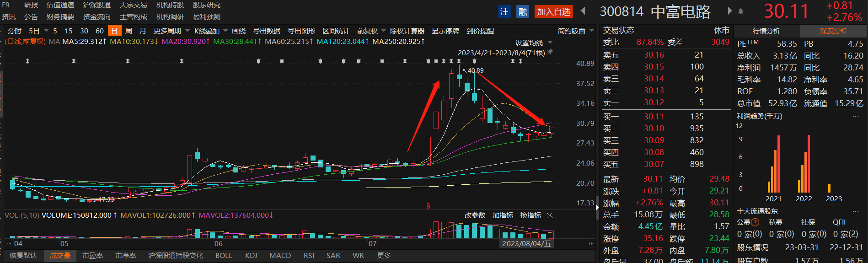The image size is (868, 263).
Task: Expand the 设置均线 dropdown
Action: [x=533, y=43]
